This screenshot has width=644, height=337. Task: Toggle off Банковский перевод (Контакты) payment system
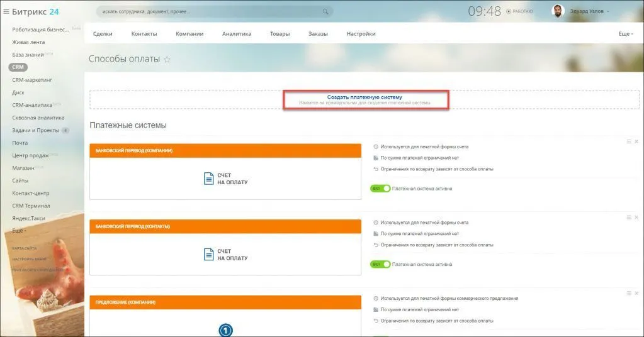[x=380, y=264]
